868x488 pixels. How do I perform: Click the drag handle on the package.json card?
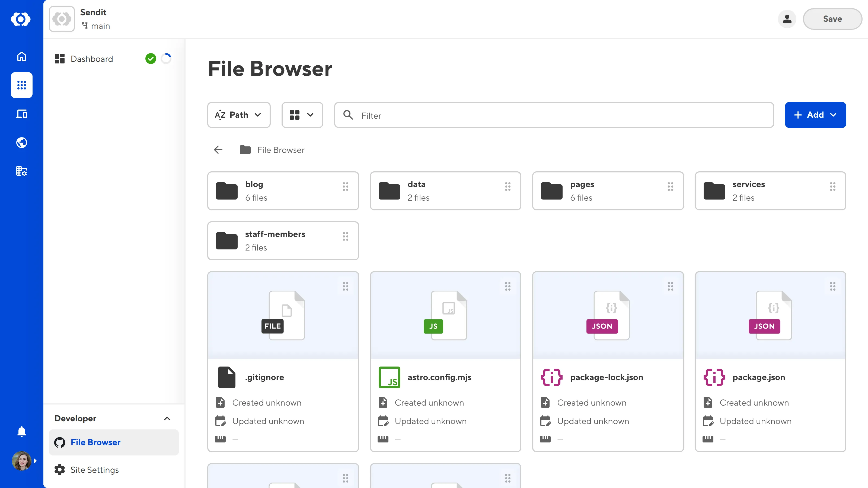(833, 286)
